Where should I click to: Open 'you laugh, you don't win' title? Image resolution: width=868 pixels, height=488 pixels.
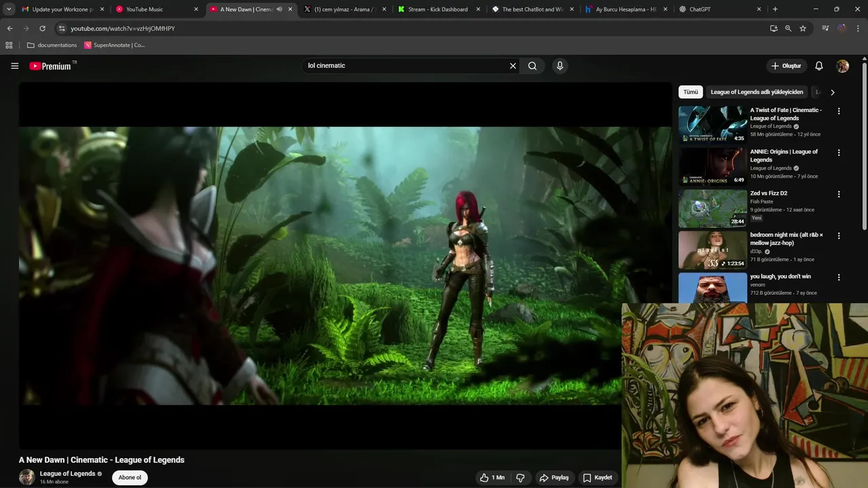pyautogui.click(x=781, y=277)
